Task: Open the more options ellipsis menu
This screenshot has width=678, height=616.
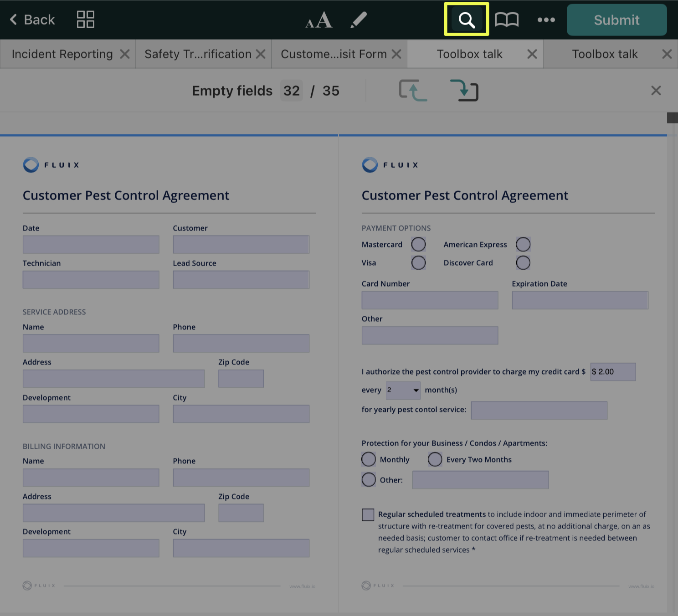Action: pyautogui.click(x=546, y=20)
